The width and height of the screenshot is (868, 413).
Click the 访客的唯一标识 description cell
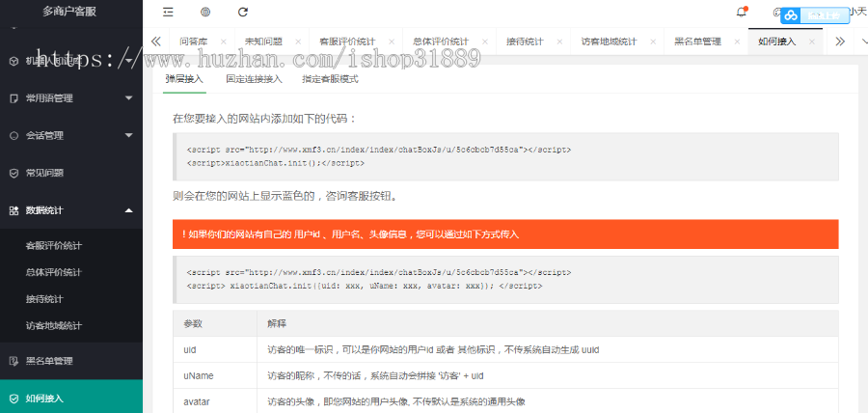click(548, 350)
